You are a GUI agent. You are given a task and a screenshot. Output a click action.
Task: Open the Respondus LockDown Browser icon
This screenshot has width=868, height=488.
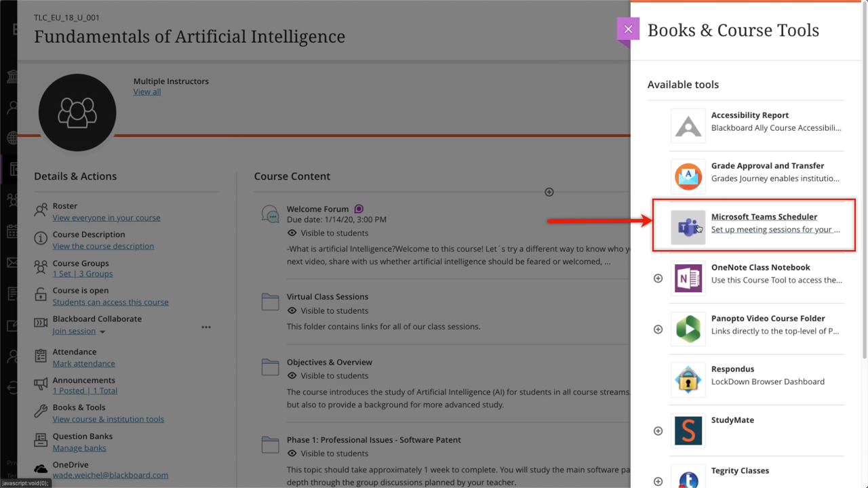tap(688, 380)
